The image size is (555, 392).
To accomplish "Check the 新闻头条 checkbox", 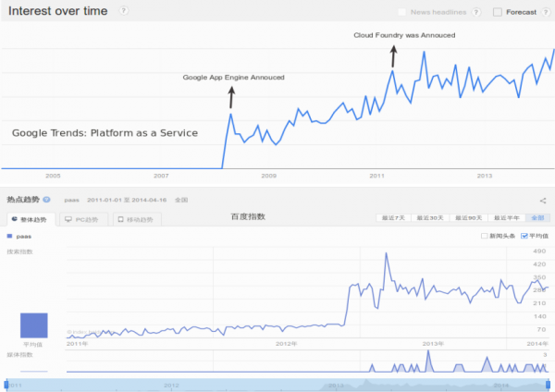I will [484, 236].
